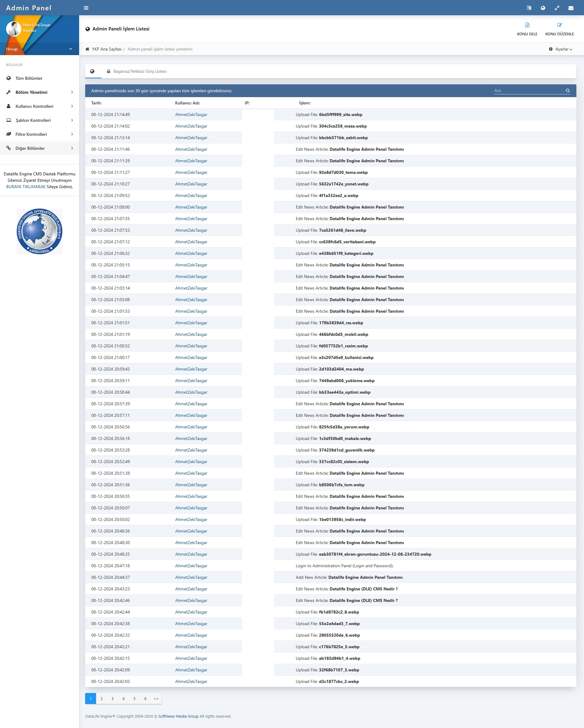Viewport: 584px width, 728px height.
Task: Click the language translate icon in header
Action: (x=529, y=8)
